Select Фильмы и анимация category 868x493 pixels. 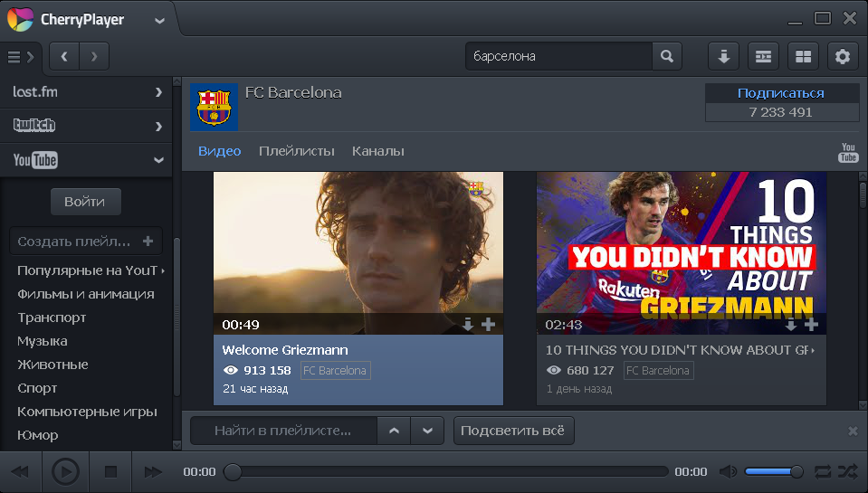click(86, 294)
